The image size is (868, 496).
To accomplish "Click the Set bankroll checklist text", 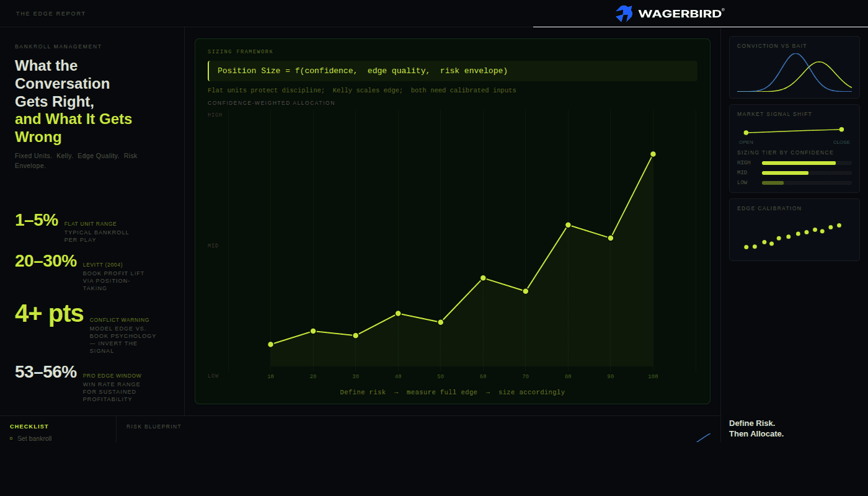I will coord(35,438).
